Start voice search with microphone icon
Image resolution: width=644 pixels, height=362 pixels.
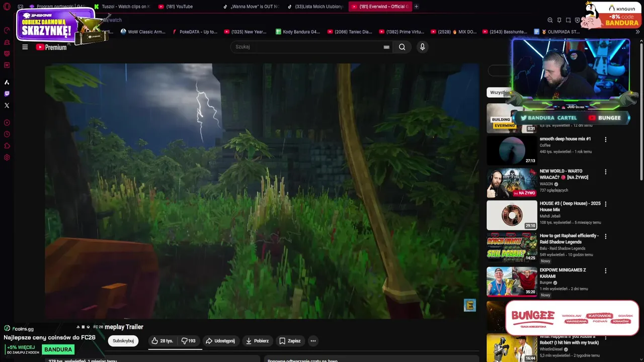click(422, 47)
